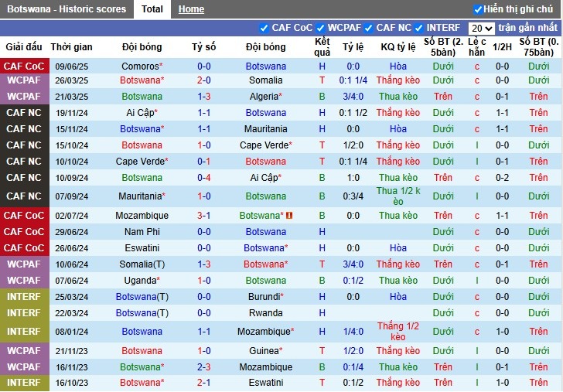Uncheck the INTERF filter checkbox
Screen dimensions: 563x392
click(418, 28)
